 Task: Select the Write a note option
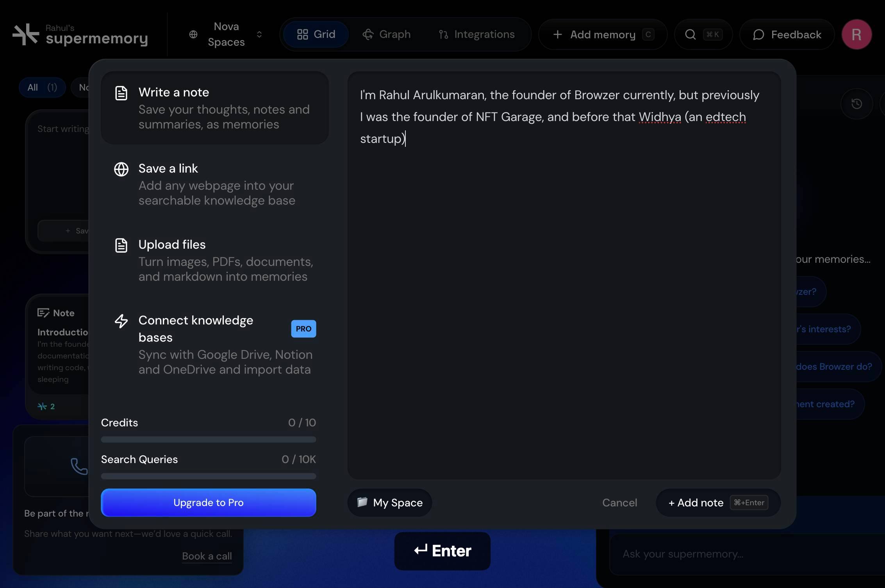click(x=215, y=108)
